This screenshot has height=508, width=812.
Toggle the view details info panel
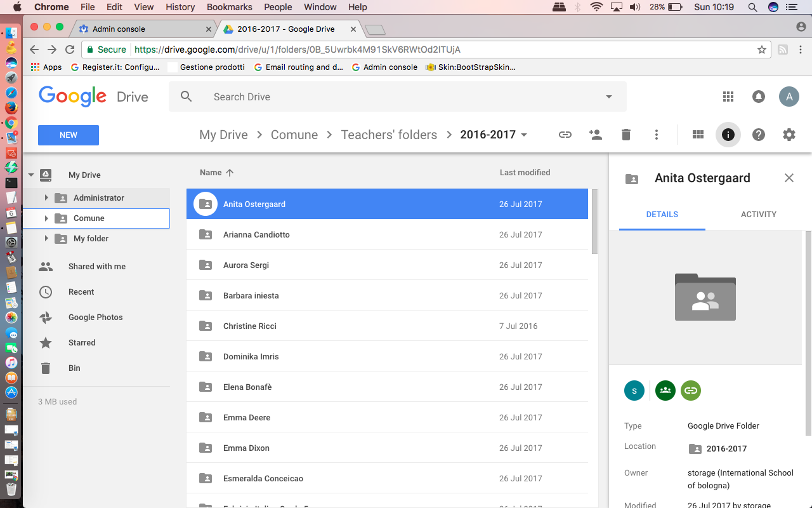coord(728,135)
